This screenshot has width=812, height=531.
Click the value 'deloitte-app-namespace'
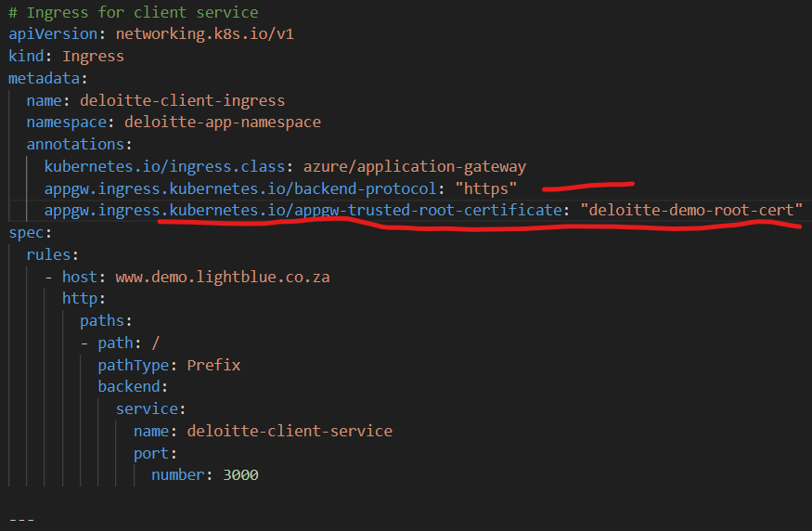223,123
